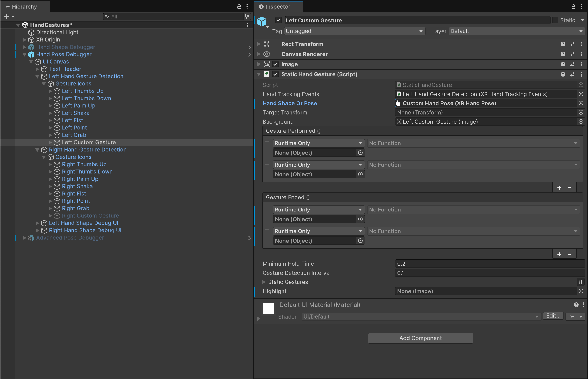Click the Hierarchy add object plus button
The width and height of the screenshot is (588, 379).
click(x=7, y=16)
